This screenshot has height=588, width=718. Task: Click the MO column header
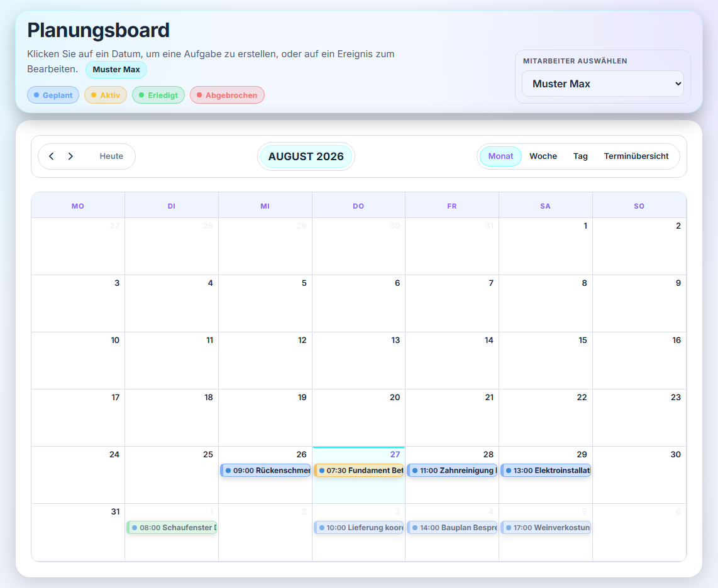pos(78,206)
